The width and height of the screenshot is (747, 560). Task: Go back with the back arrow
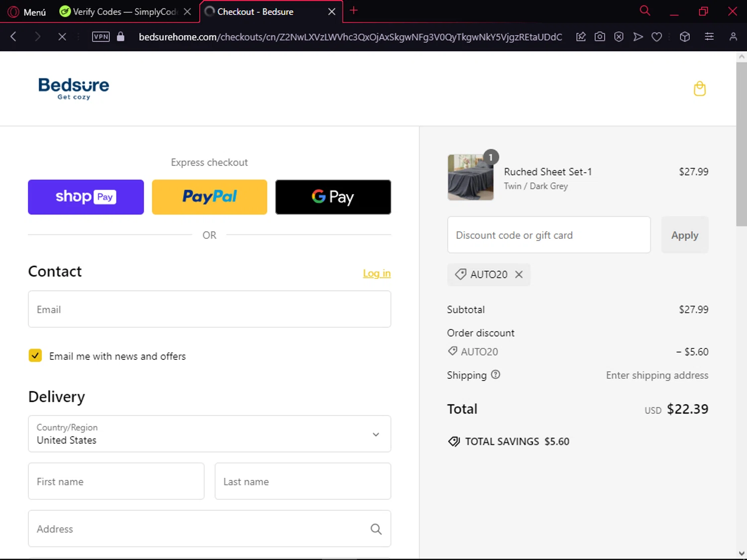[x=13, y=36]
